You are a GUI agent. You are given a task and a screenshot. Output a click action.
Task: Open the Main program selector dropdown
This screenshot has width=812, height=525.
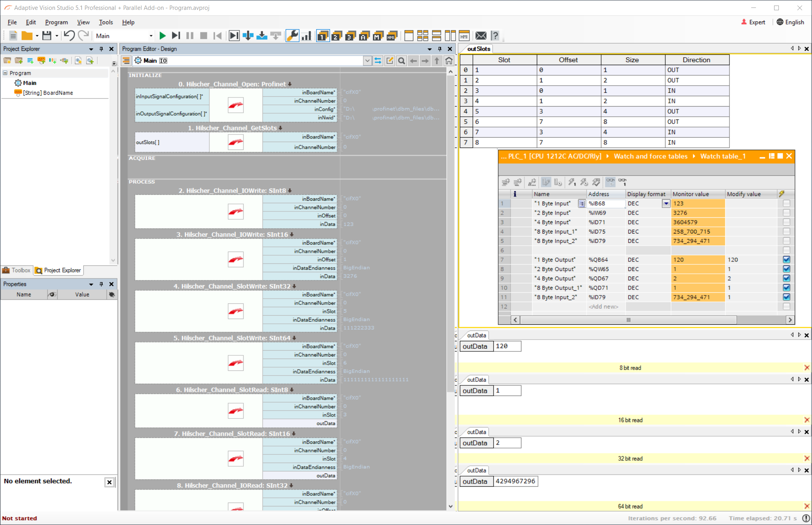pyautogui.click(x=150, y=36)
